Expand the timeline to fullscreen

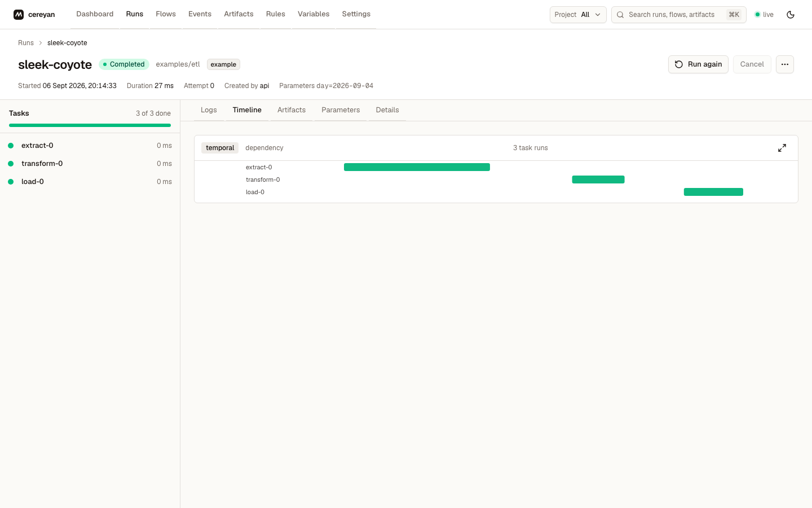point(782,148)
